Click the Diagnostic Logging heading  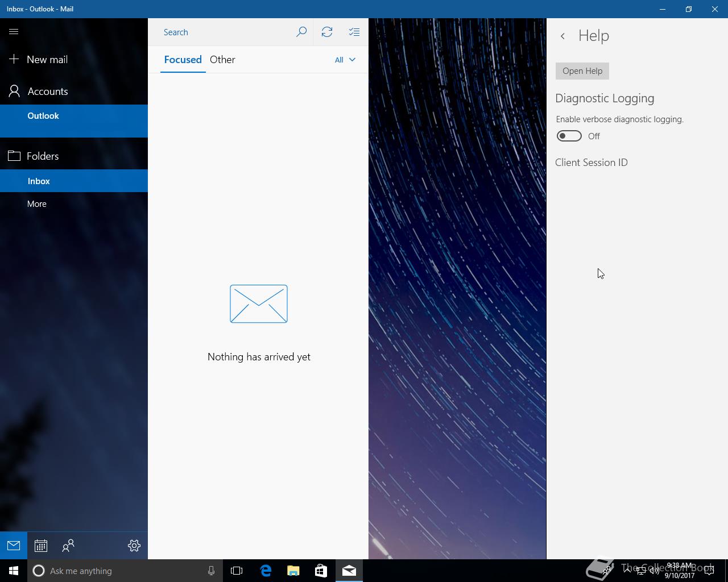(605, 98)
